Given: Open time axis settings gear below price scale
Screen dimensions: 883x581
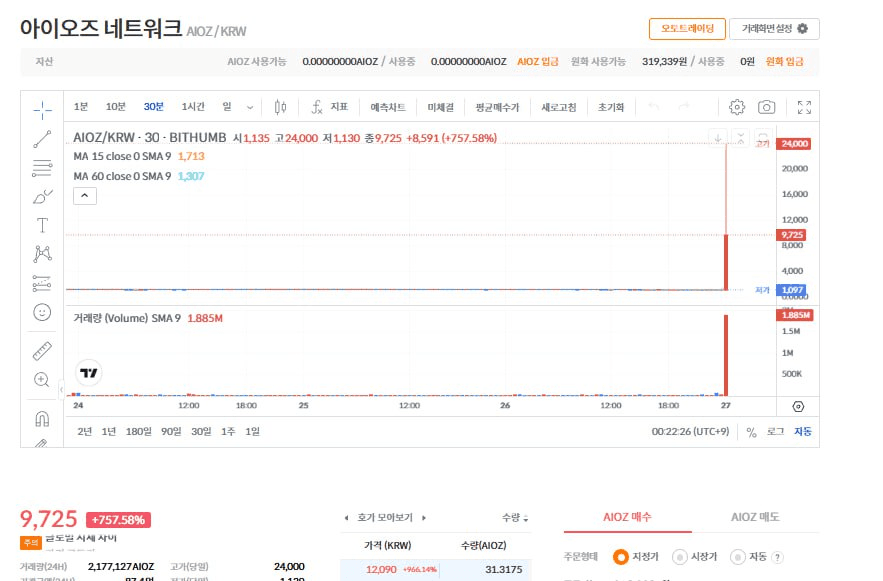Looking at the screenshot, I should pyautogui.click(x=798, y=406).
